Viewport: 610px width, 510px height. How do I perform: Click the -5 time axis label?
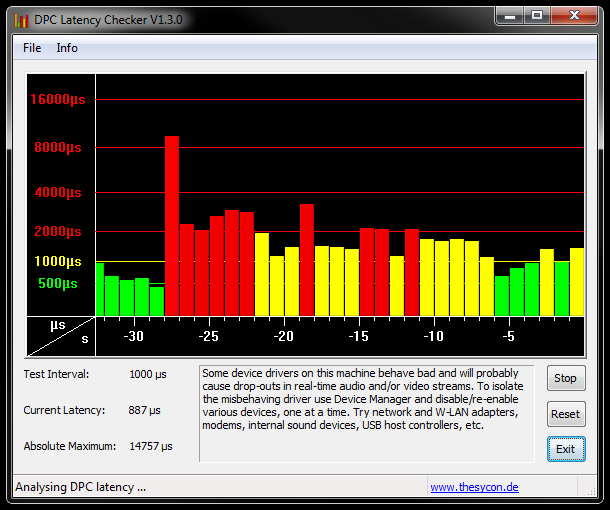coord(508,336)
